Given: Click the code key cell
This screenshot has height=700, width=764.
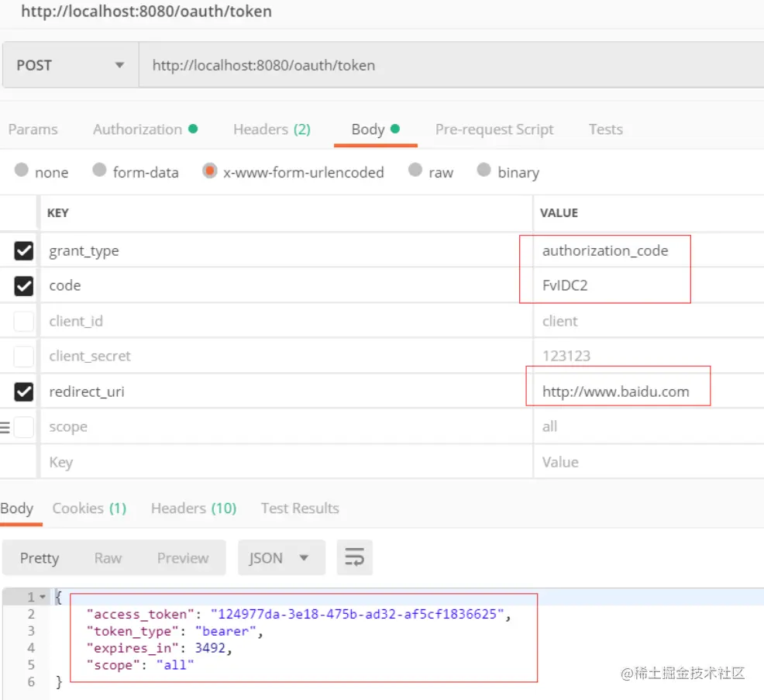Looking at the screenshot, I should click(x=287, y=285).
